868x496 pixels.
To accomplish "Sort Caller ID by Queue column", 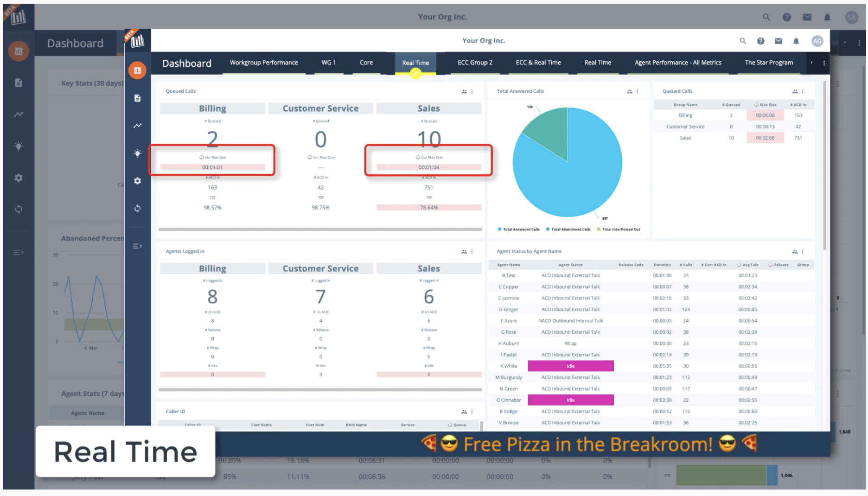I will tap(457, 425).
